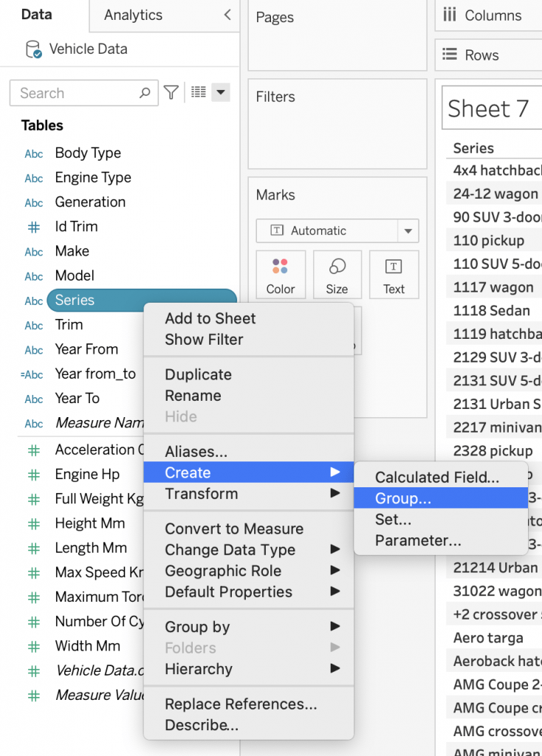Choose Calculated Field... in the submenu
The height and width of the screenshot is (756, 542).
[437, 478]
